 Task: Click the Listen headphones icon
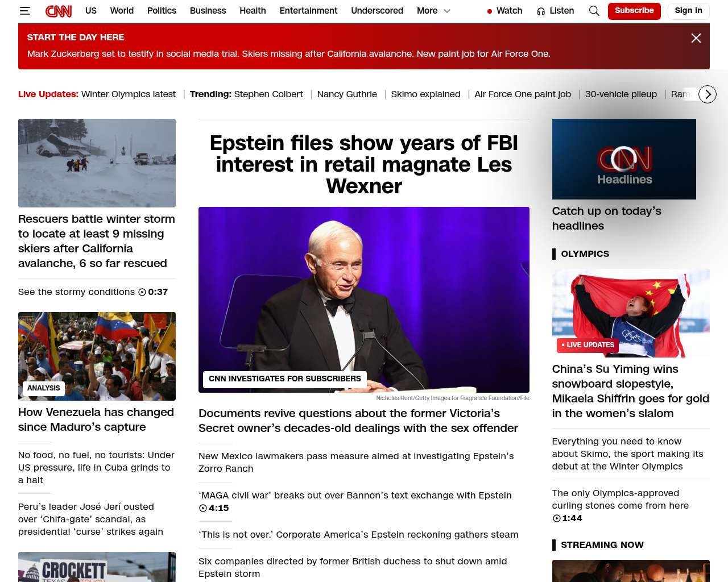[x=541, y=11]
